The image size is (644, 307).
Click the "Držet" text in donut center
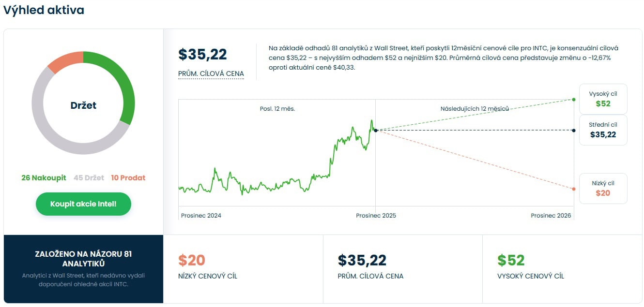(x=83, y=105)
